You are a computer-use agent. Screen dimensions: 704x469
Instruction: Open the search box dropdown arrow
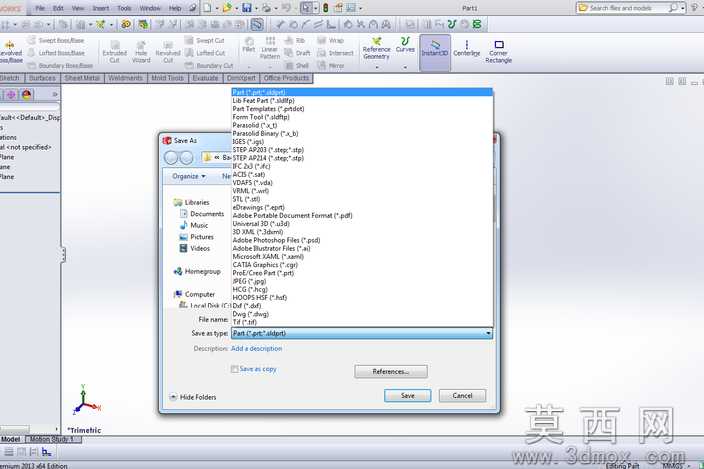[682, 8]
